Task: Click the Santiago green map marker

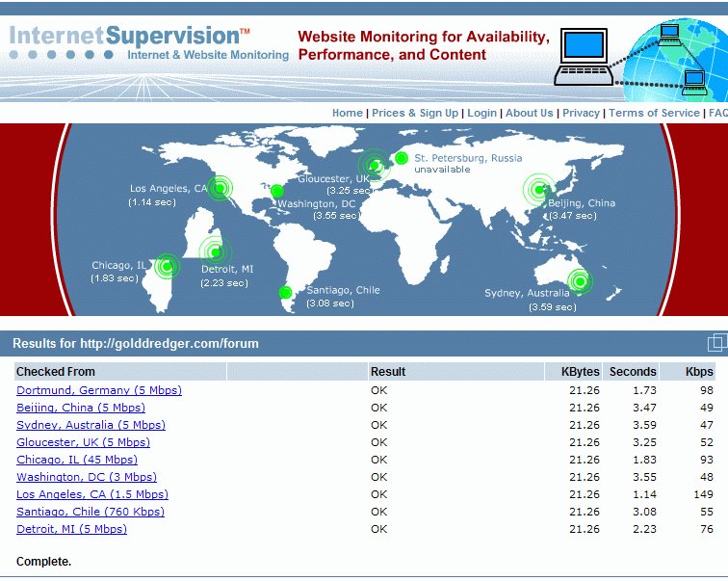Action: point(285,293)
